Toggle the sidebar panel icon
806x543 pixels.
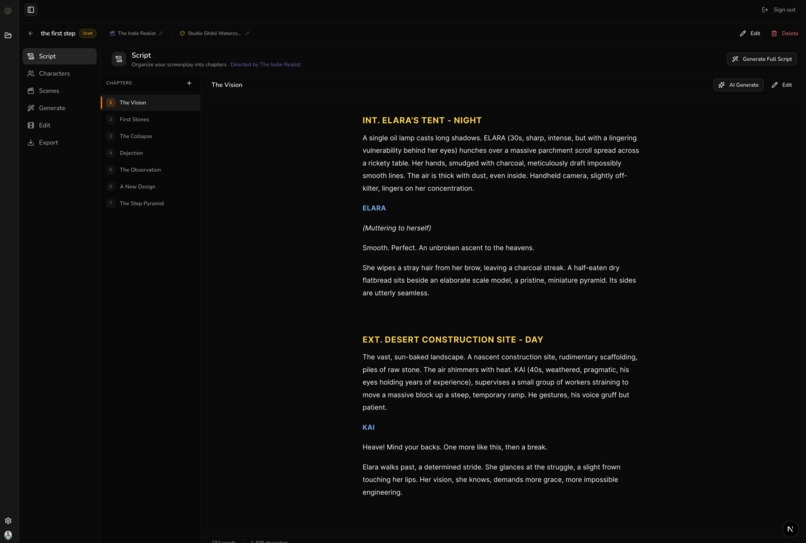[x=31, y=10]
